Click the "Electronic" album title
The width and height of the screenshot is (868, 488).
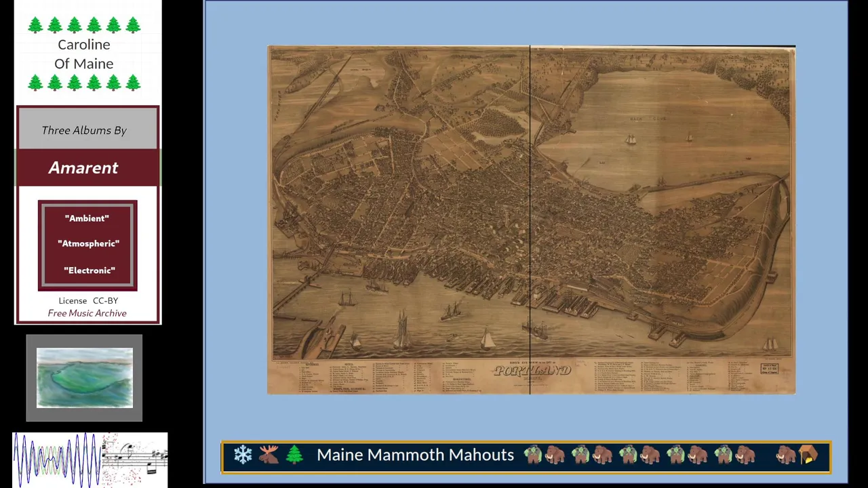pyautogui.click(x=90, y=270)
